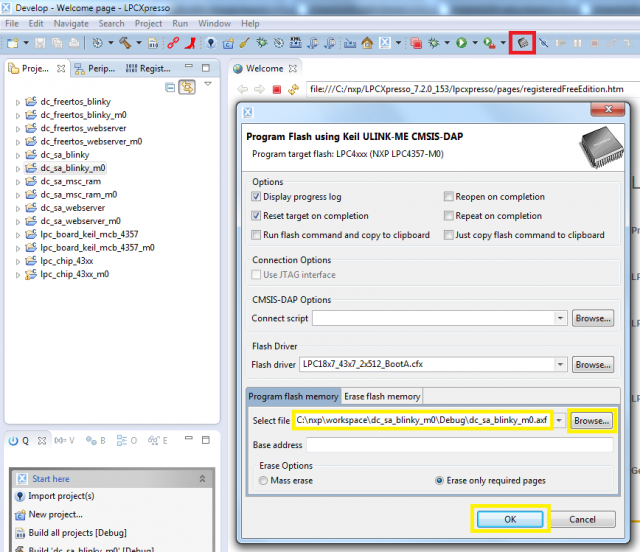
Task: Click the Base address input field
Action: [460, 445]
